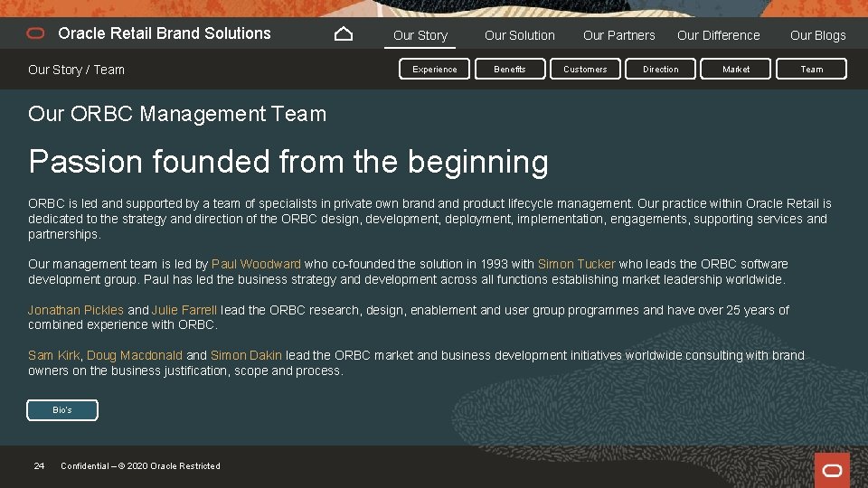Image resolution: width=868 pixels, height=488 pixels.
Task: Click the Passion founded from the beginning headline
Action: coord(288,162)
